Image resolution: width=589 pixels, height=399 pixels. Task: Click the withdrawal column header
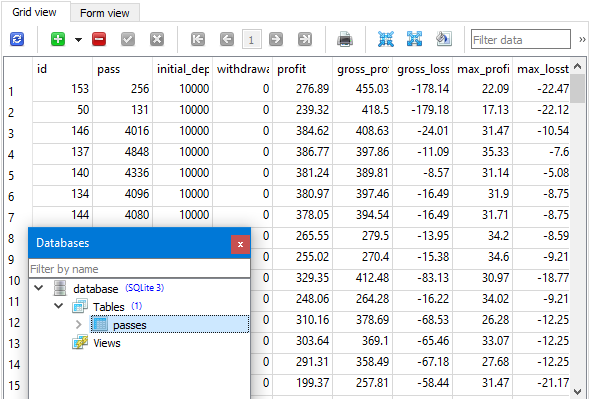click(243, 69)
